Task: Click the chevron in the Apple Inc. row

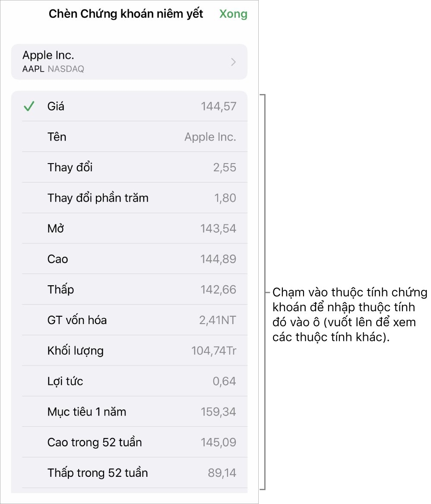Action: 234,62
